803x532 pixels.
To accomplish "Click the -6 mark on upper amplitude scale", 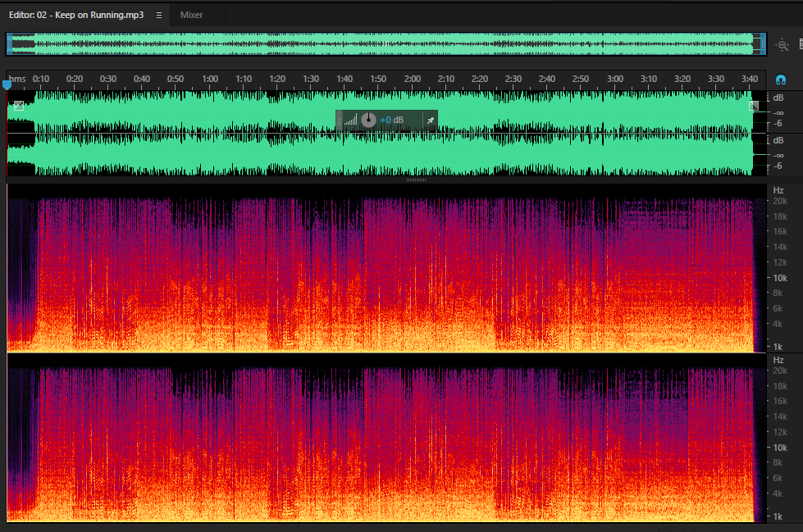I will 778,124.
